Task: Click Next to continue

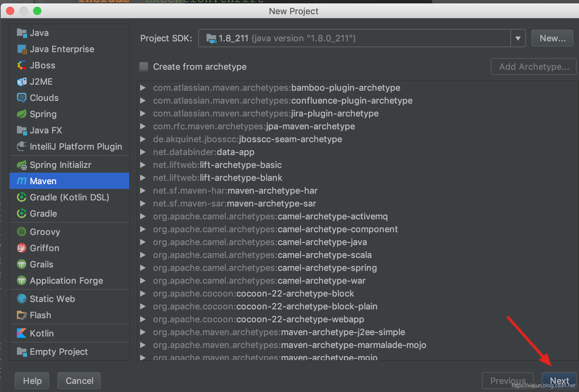Action: tap(559, 381)
